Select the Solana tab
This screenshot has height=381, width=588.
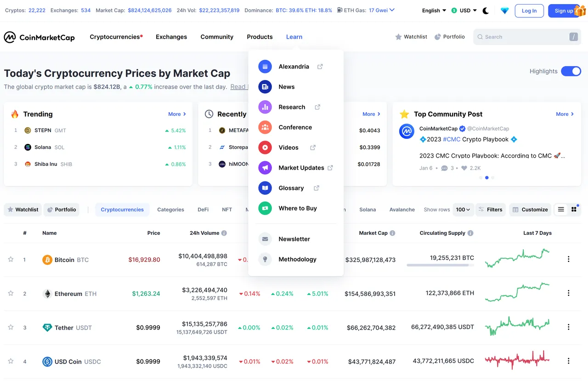[x=367, y=210]
